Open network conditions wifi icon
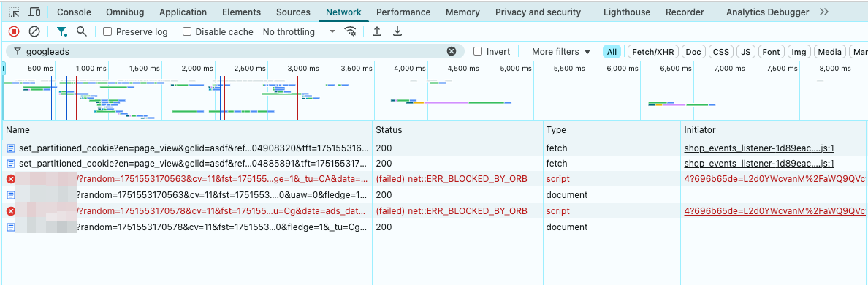Viewport: 868px width, 285px height. point(351,31)
